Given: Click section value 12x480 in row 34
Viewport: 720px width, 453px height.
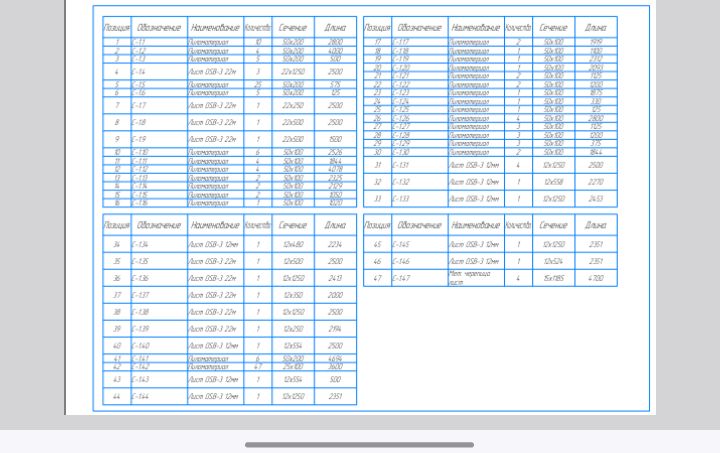Looking at the screenshot, I should 293,244.
